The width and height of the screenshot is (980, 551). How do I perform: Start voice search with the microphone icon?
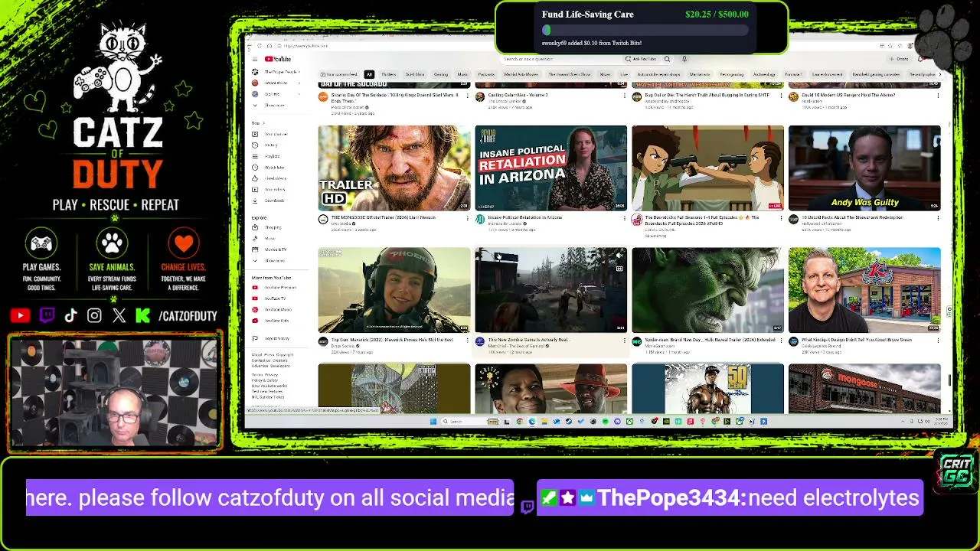(x=684, y=59)
